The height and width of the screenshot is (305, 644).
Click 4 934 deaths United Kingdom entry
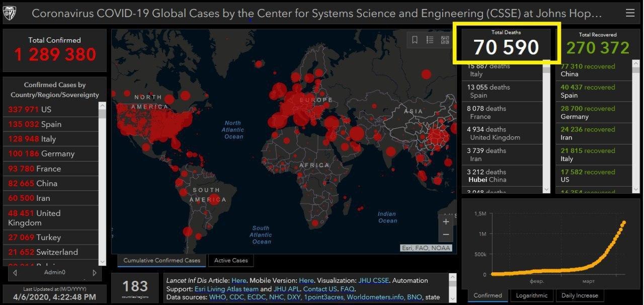pyautogui.click(x=502, y=133)
